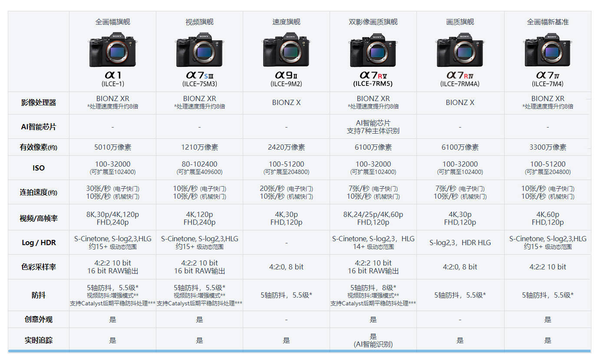Screen dimensions: 601x364
Task: Select the (ILCE-9M2) model code
Action: pos(286,84)
